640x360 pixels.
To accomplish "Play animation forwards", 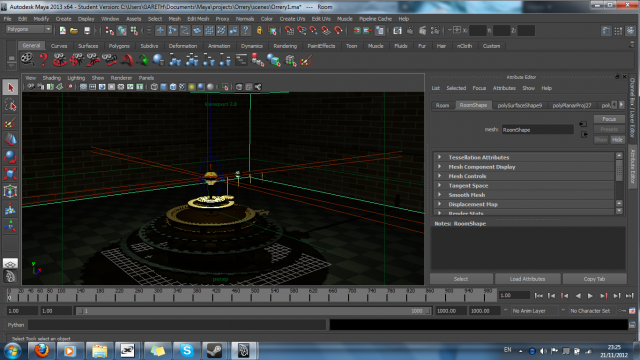I will (x=590, y=296).
